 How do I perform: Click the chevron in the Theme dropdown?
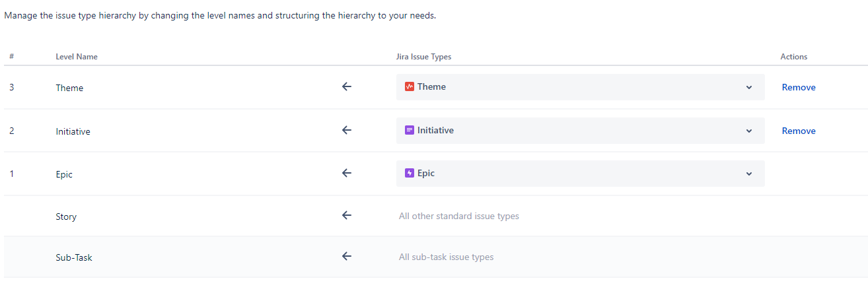click(x=748, y=87)
